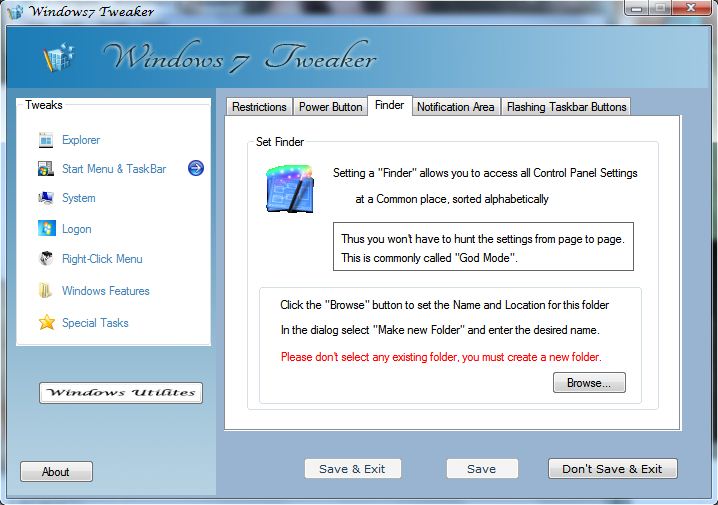Click the title bar application icon
The image size is (718, 505).
click(x=16, y=11)
